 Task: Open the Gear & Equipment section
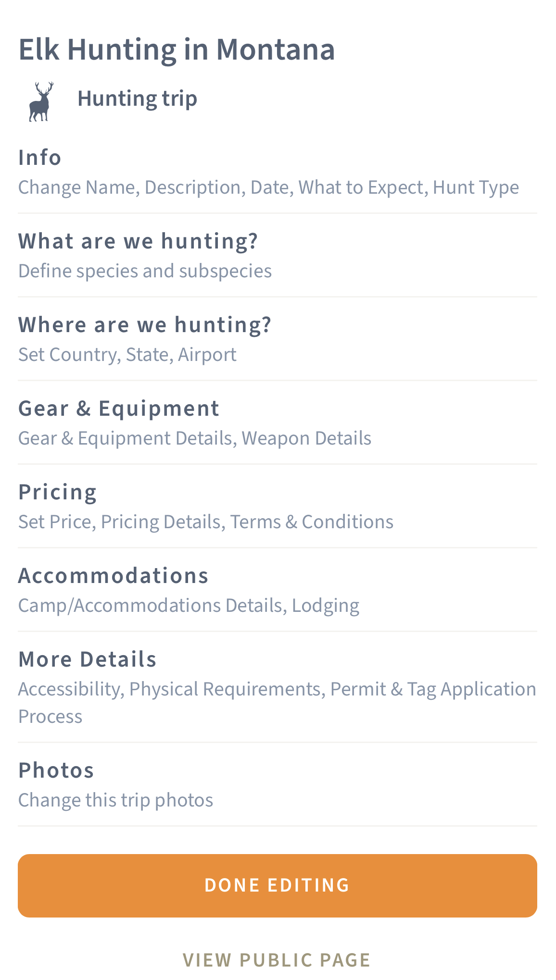[118, 407]
